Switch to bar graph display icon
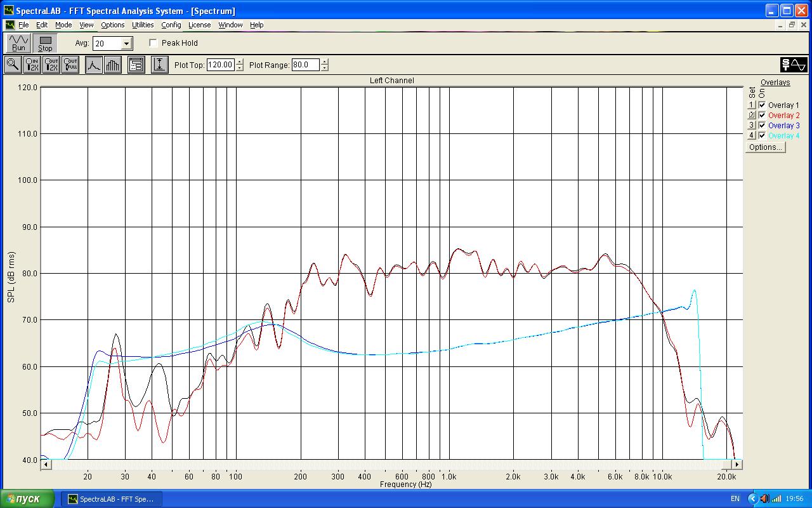This screenshot has width=812, height=508. point(113,65)
